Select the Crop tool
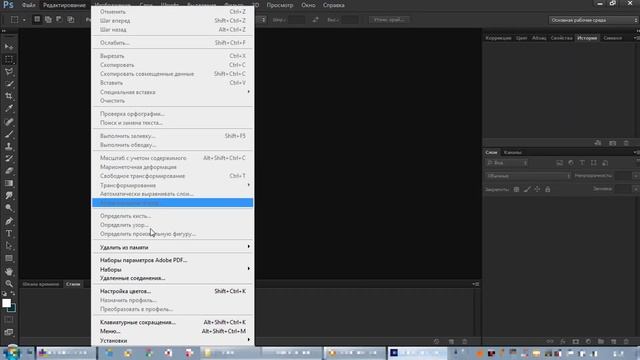Viewport: 640px width, 360px height. pos(9,96)
